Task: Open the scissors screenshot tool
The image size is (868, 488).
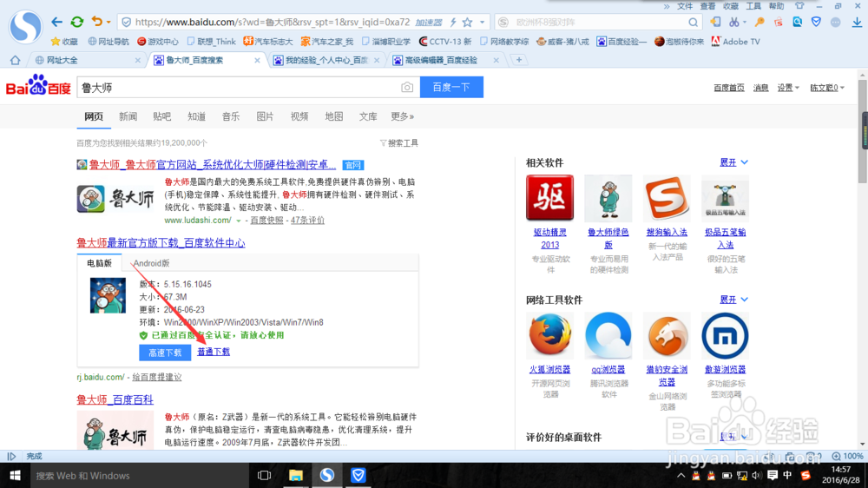Action: point(734,23)
